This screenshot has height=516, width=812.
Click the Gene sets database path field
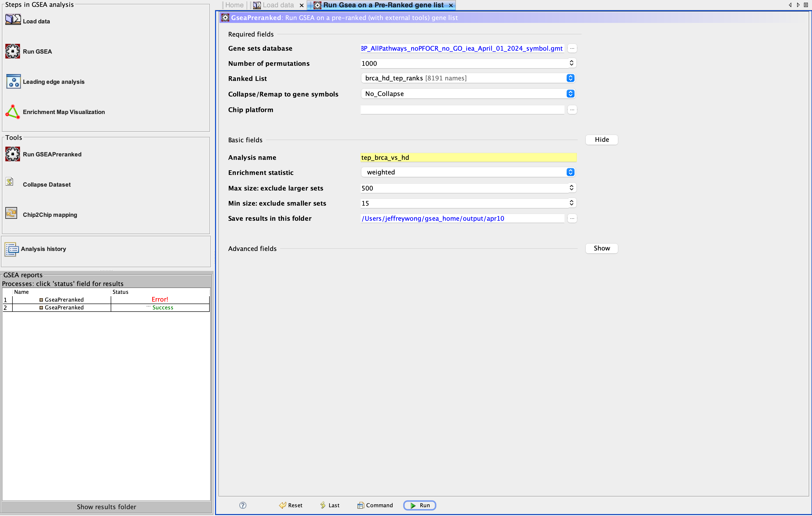click(462, 48)
